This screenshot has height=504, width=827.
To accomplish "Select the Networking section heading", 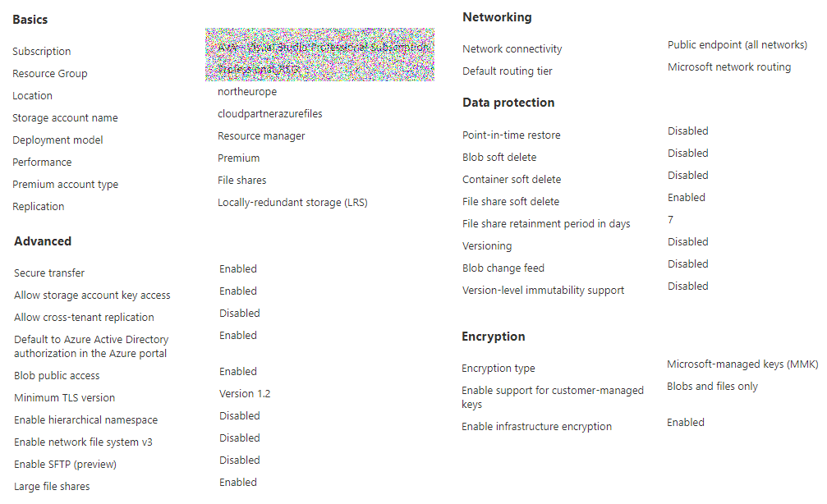I will (x=497, y=17).
